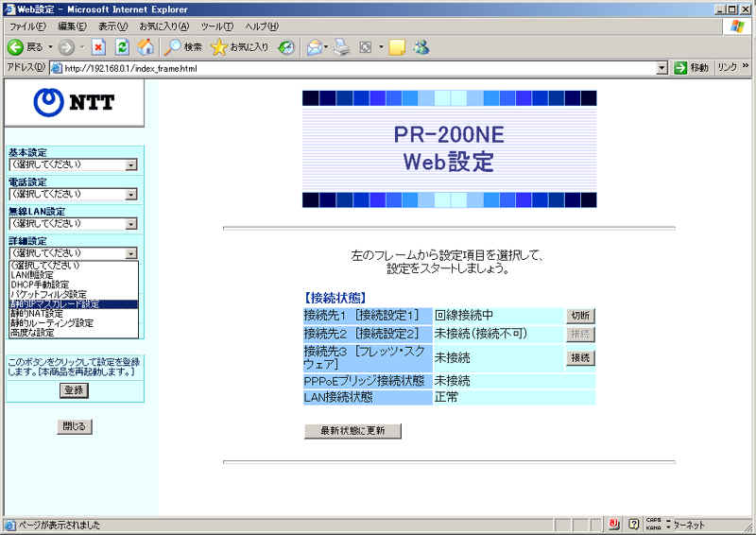756x535 pixels.
Task: Click 接続 for 接続先3 フレッツ・スクウェア
Action: point(580,358)
